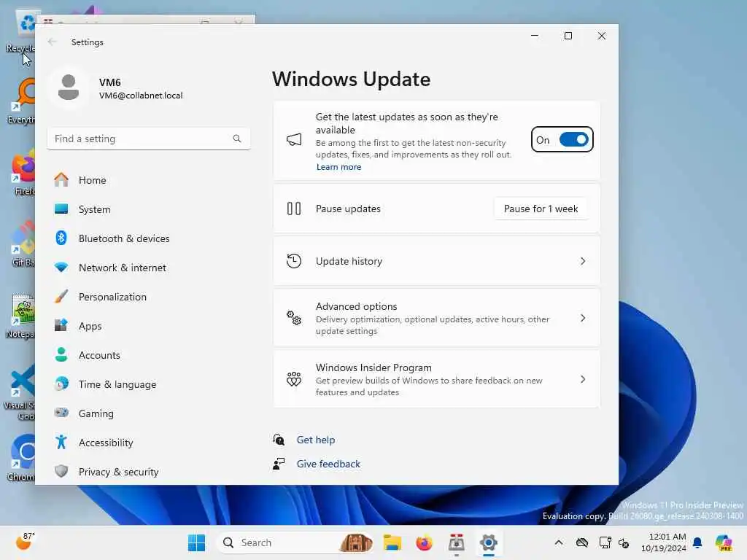This screenshot has width=747, height=560.
Task: Click the Privacy shield icon
Action: (x=61, y=471)
